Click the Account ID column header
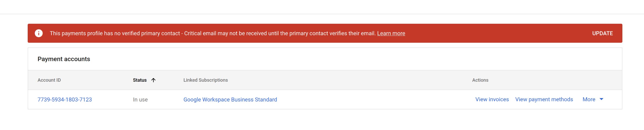This screenshot has width=644, height=130. [x=49, y=80]
